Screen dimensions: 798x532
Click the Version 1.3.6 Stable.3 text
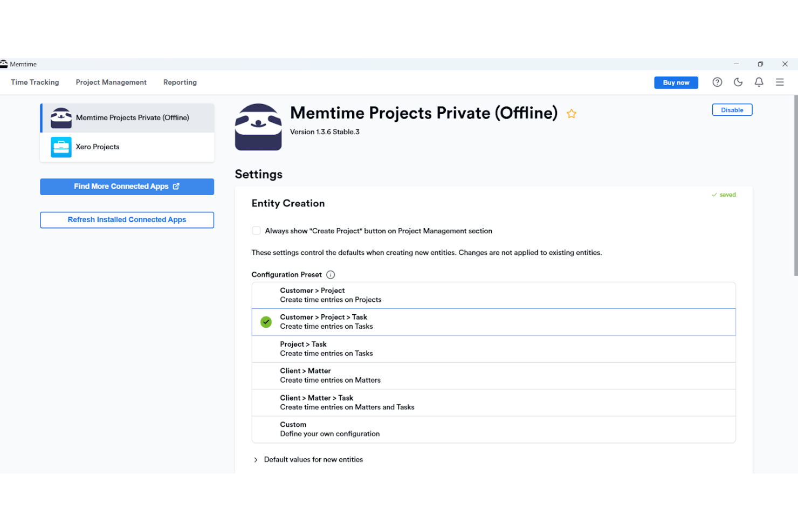(x=325, y=132)
